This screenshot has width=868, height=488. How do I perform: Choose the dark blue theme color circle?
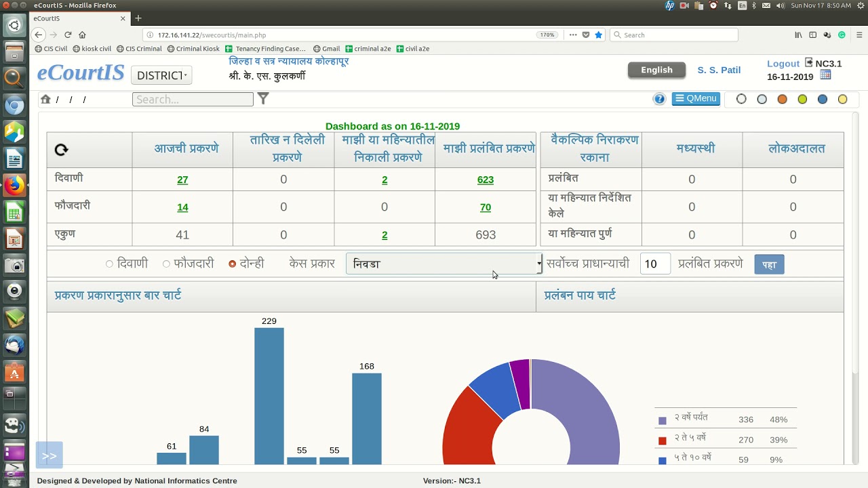coord(823,99)
